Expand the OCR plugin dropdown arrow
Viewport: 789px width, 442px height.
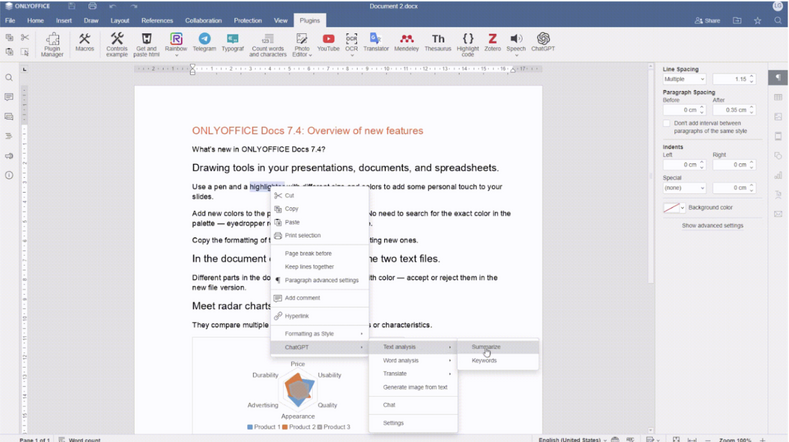(351, 55)
